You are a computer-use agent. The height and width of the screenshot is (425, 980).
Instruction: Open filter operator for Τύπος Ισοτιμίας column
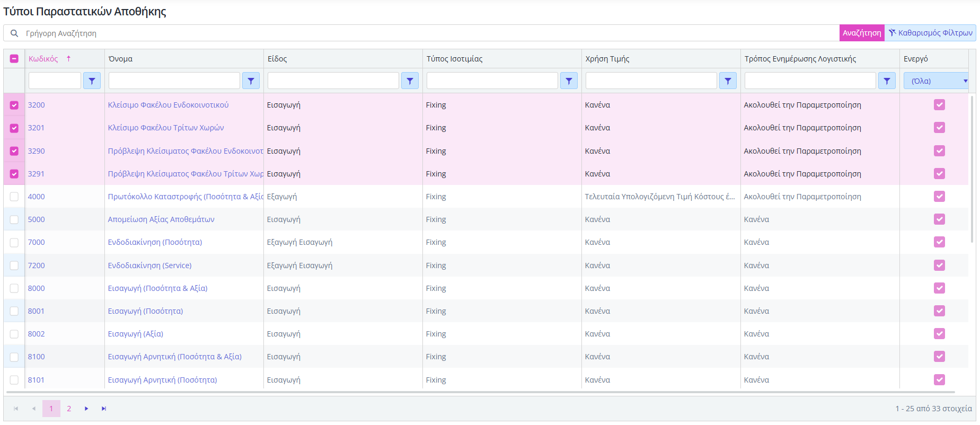pyautogui.click(x=569, y=81)
